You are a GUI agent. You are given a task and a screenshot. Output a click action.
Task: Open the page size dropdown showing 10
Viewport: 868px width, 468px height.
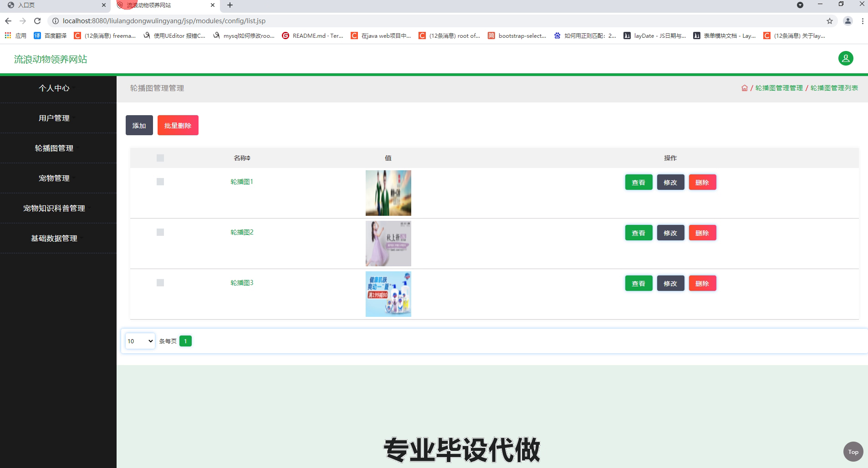tap(140, 341)
